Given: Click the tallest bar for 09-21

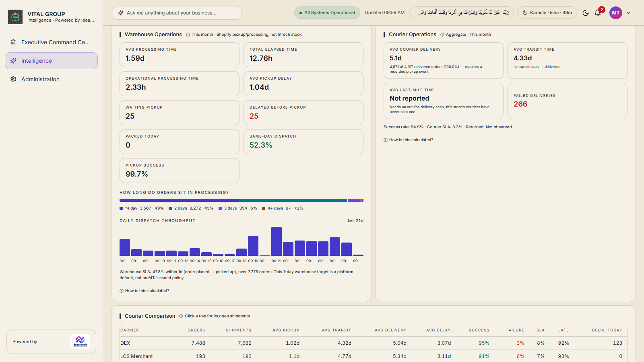Looking at the screenshot, I should pyautogui.click(x=277, y=241).
